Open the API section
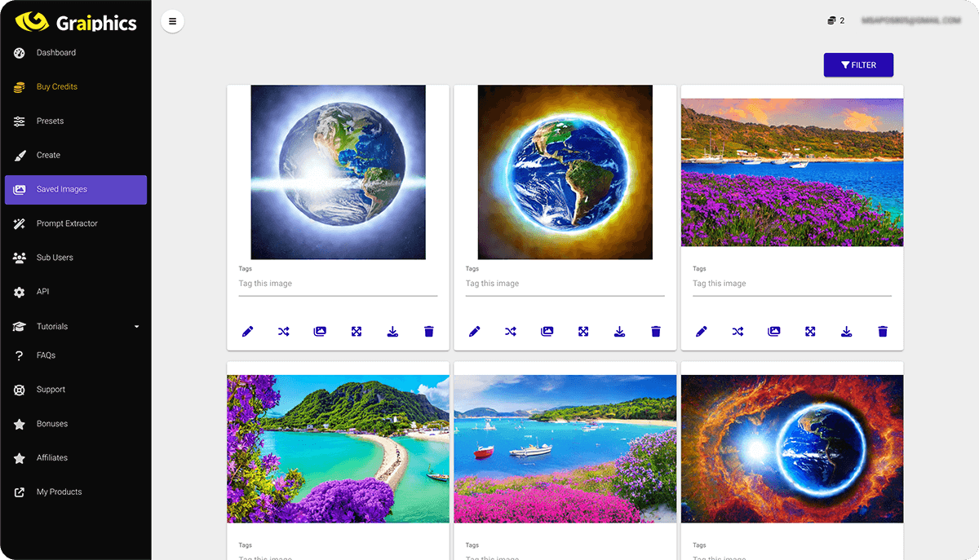The height and width of the screenshot is (560, 979). click(x=47, y=292)
